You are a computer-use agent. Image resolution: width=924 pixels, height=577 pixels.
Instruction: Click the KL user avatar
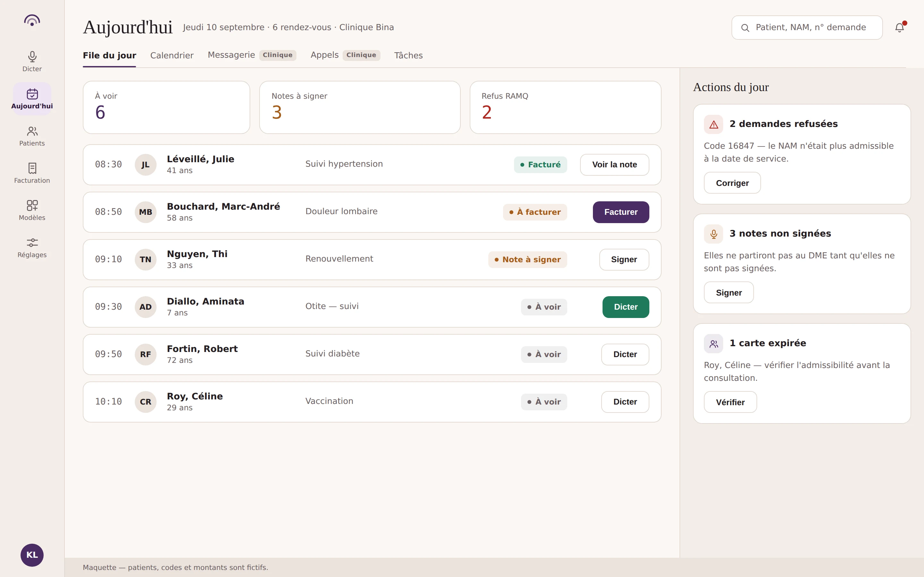pyautogui.click(x=32, y=555)
